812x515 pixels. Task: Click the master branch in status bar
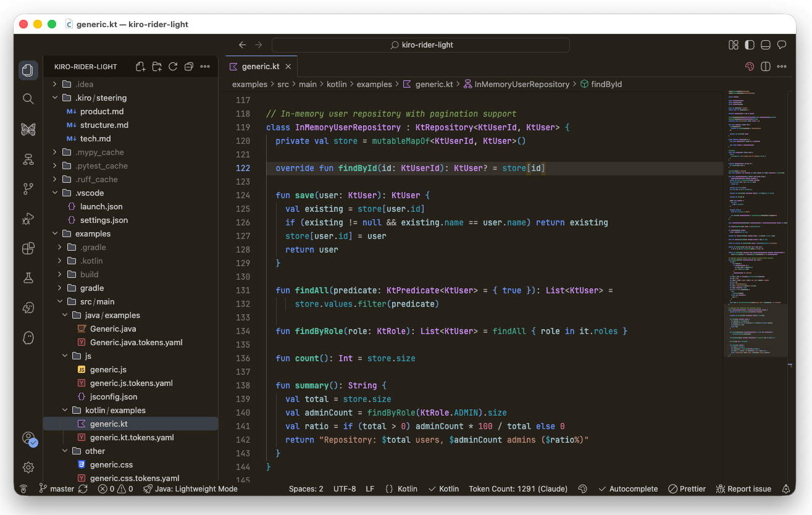56,489
